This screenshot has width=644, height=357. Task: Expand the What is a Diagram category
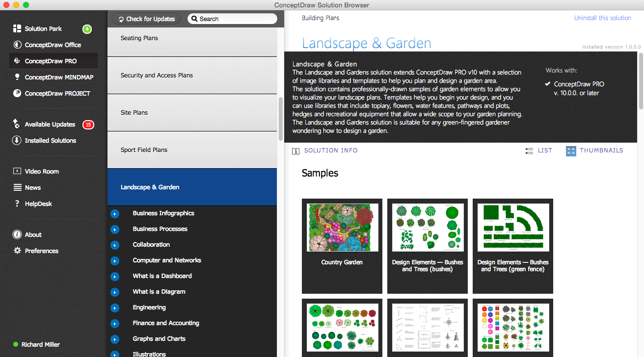(115, 292)
